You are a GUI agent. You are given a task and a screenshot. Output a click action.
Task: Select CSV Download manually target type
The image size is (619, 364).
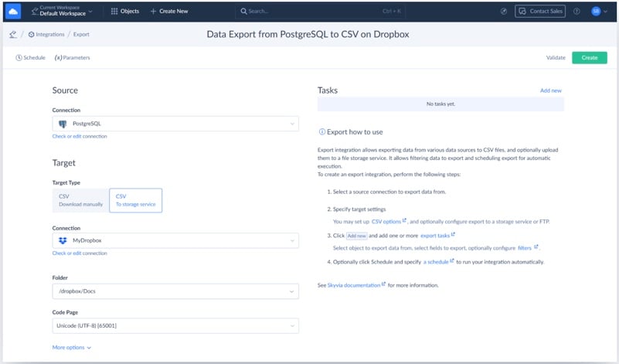tap(80, 200)
